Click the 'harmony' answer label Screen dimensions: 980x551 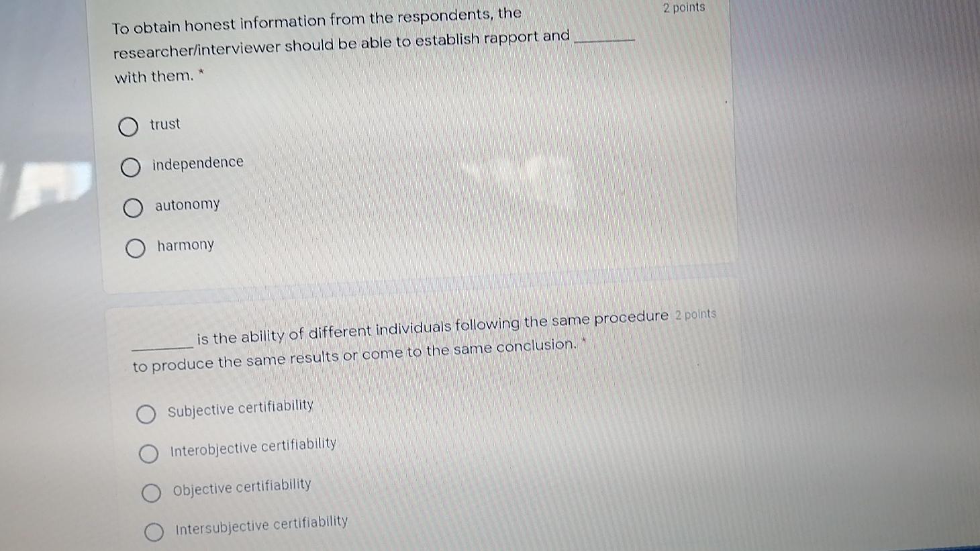[185, 245]
